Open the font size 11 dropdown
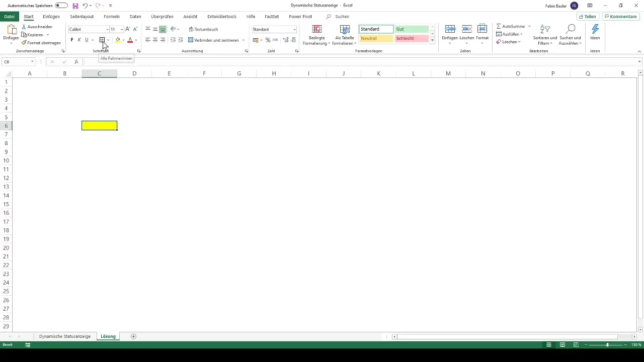 122,30
